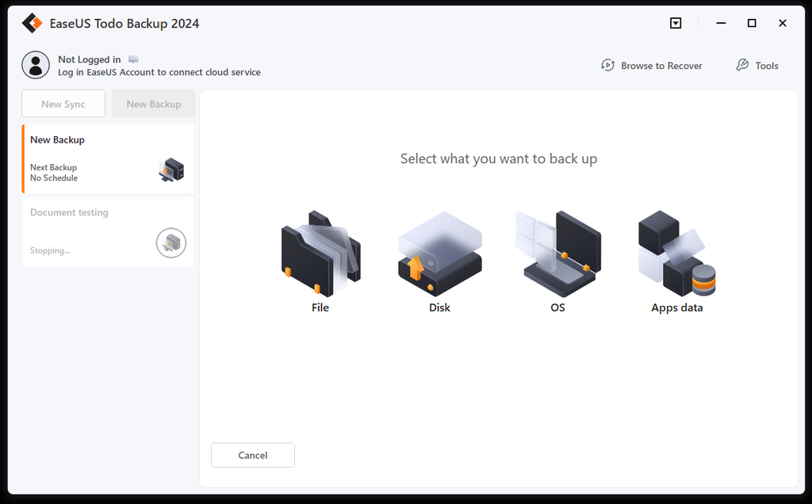Click the EaseUS logo in the title bar
The image size is (812, 504).
pyautogui.click(x=31, y=23)
